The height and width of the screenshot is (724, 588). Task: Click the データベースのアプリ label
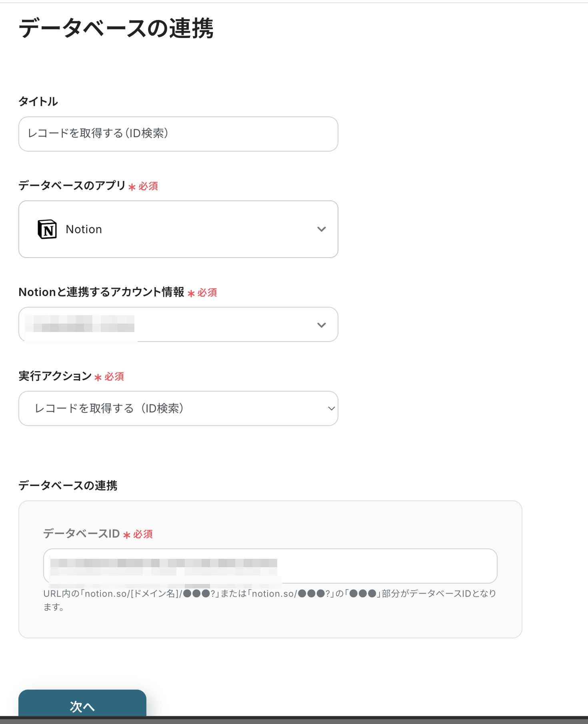[72, 185]
